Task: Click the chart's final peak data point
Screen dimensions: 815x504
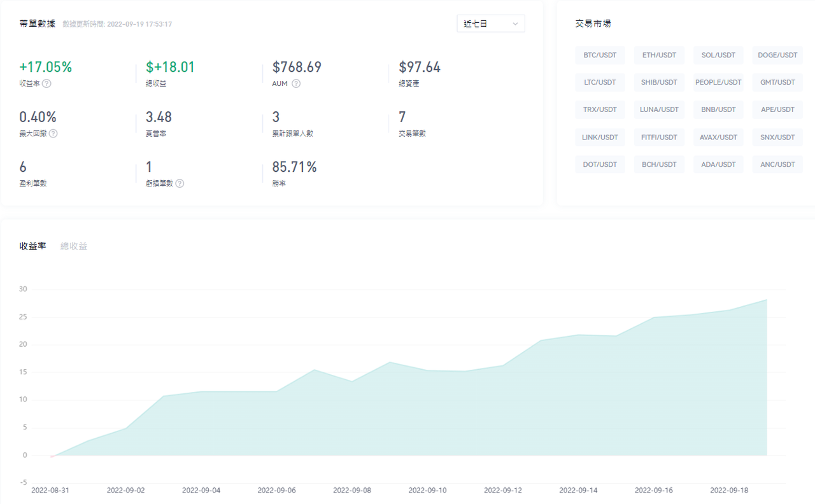Action: (767, 300)
